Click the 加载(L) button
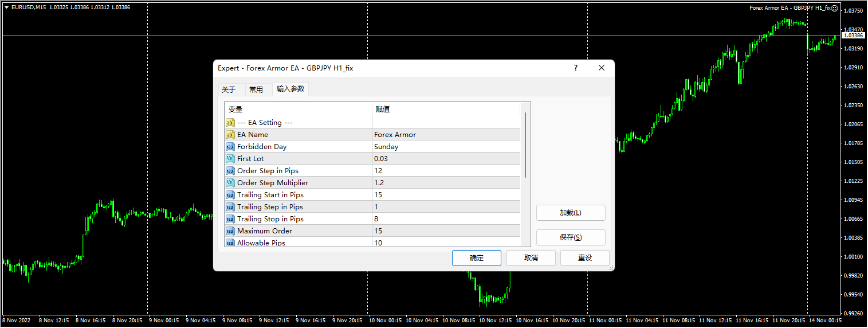Viewport: 868px width, 328px height. (571, 213)
